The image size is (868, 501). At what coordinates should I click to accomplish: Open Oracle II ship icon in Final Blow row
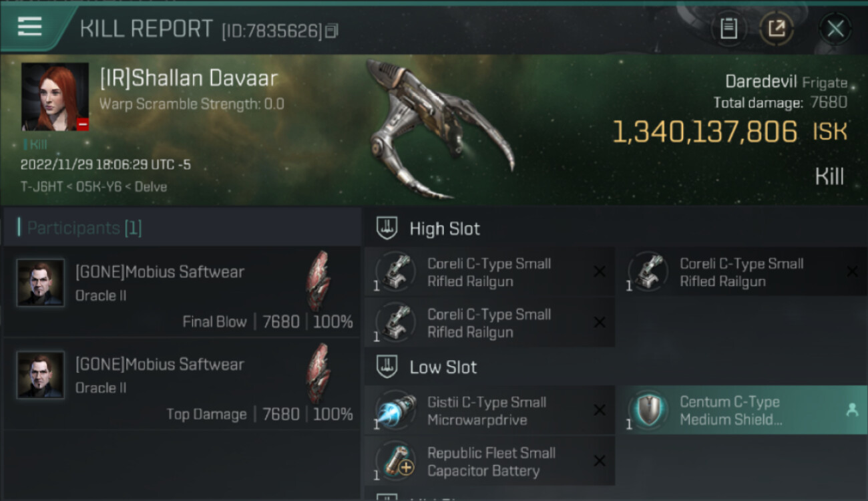click(318, 281)
